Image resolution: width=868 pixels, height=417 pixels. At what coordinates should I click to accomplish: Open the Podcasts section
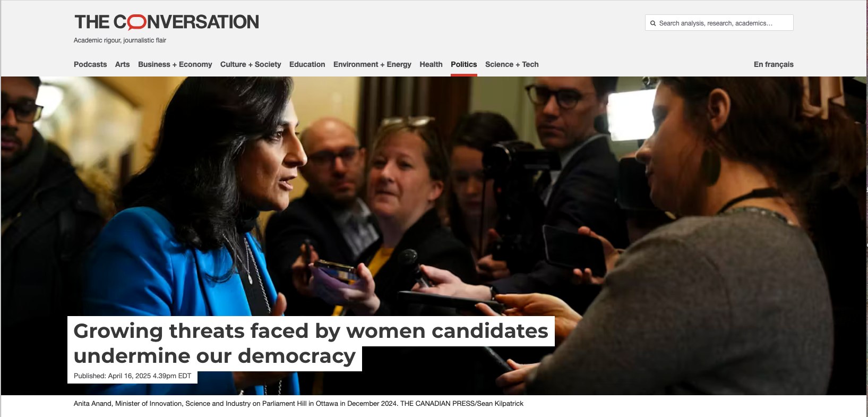(x=90, y=64)
